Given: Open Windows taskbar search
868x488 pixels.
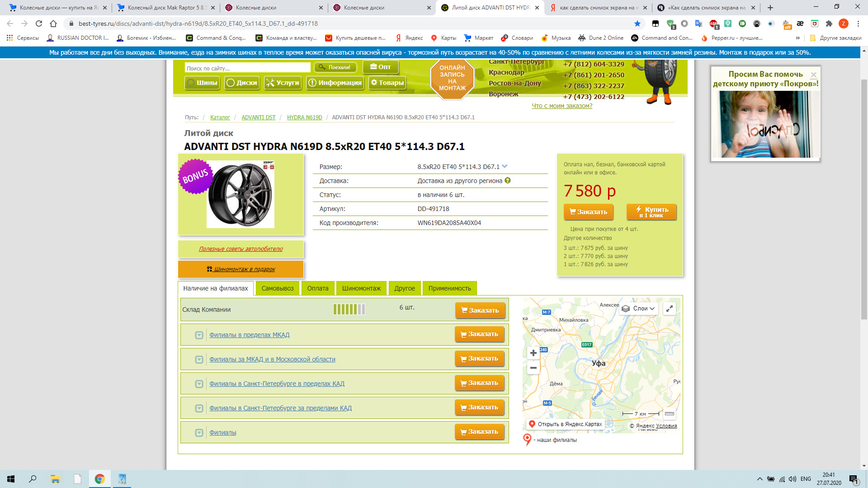Looking at the screenshot, I should click(33, 479).
